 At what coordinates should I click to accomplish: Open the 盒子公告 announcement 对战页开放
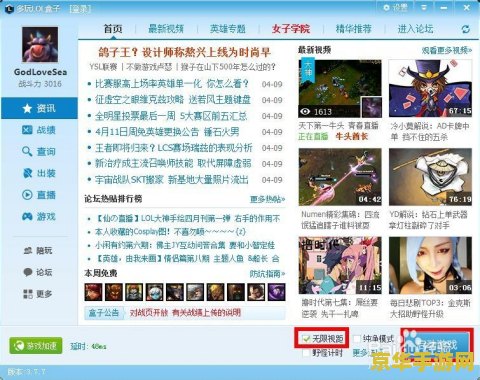(x=185, y=313)
